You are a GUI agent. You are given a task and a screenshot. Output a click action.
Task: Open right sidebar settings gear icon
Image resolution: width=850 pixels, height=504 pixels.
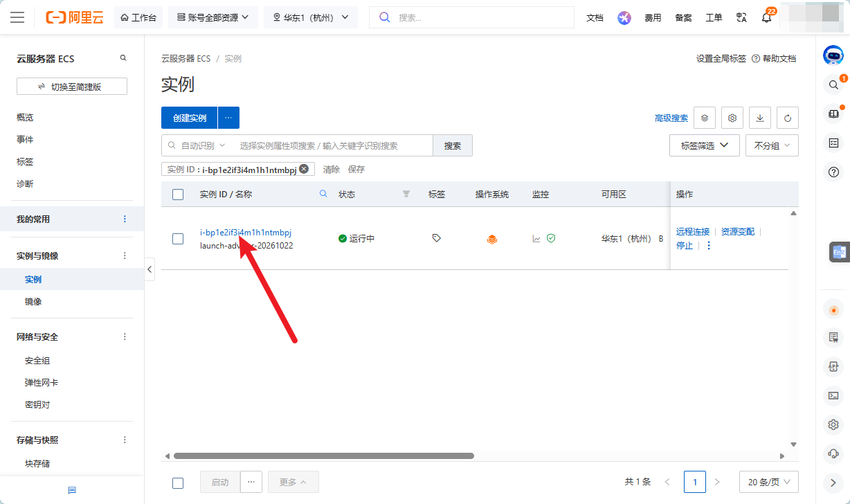point(833,424)
